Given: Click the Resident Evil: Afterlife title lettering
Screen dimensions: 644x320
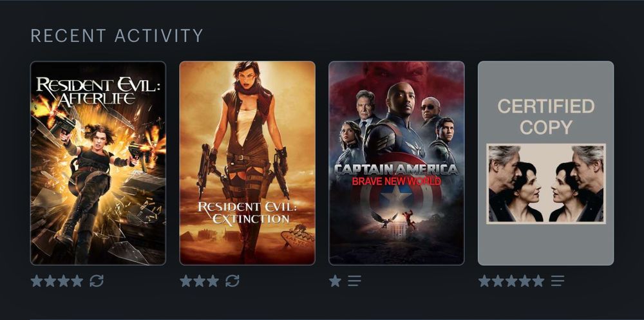Looking at the screenshot, I should tap(98, 90).
